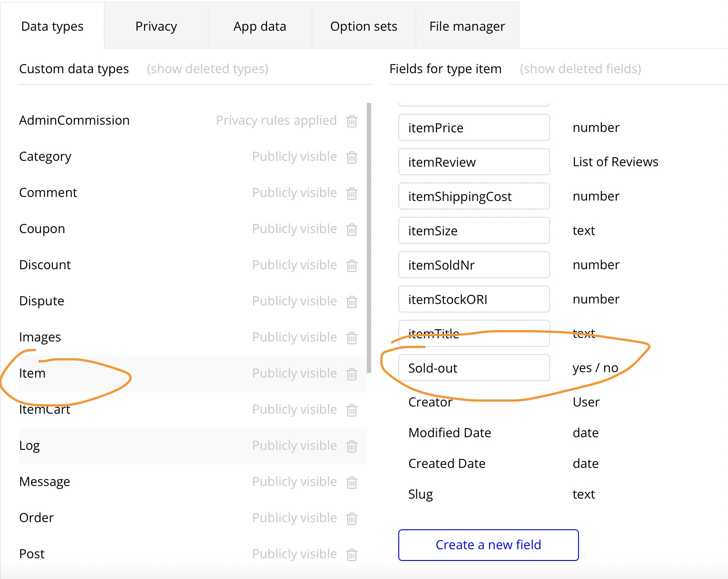Image resolution: width=728 pixels, height=579 pixels.
Task: Click trash icon beside Comment type
Action: (x=352, y=193)
